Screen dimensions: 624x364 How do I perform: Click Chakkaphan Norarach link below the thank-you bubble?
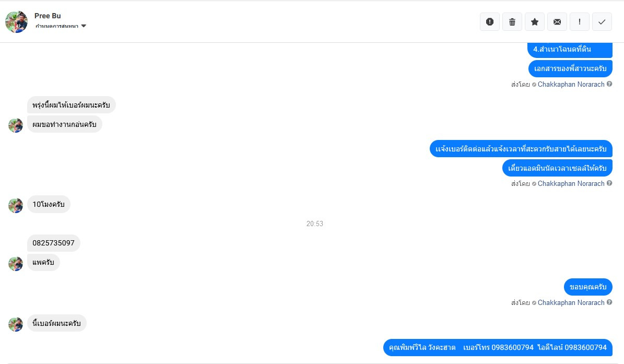point(571,303)
